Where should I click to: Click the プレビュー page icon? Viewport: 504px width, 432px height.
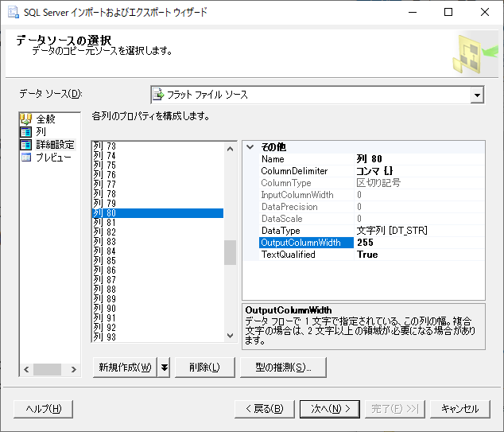point(25,158)
